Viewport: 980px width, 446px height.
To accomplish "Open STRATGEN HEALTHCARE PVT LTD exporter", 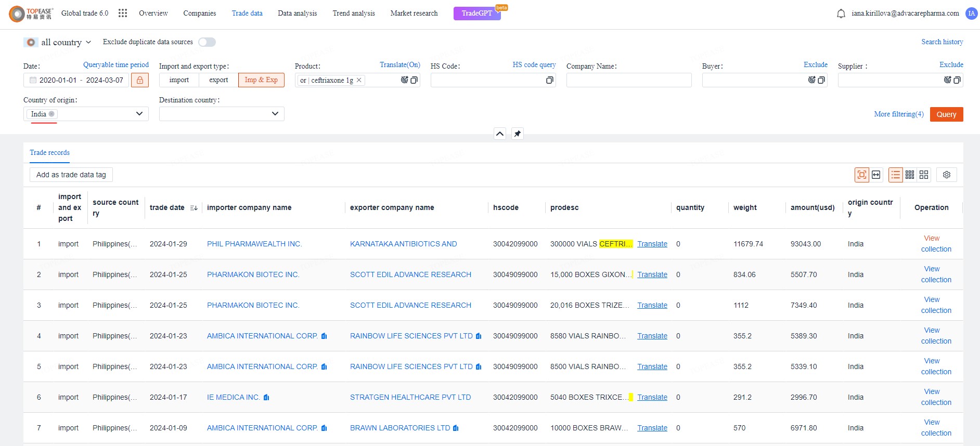I will [x=410, y=398].
